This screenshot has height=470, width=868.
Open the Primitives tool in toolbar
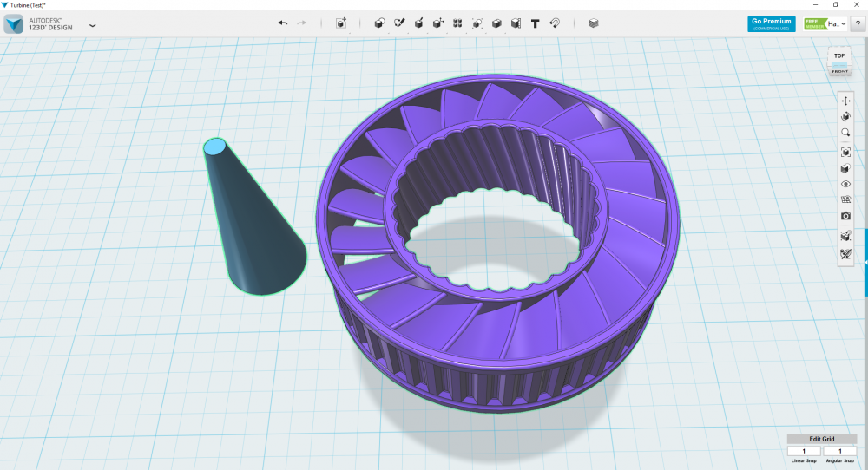[379, 23]
